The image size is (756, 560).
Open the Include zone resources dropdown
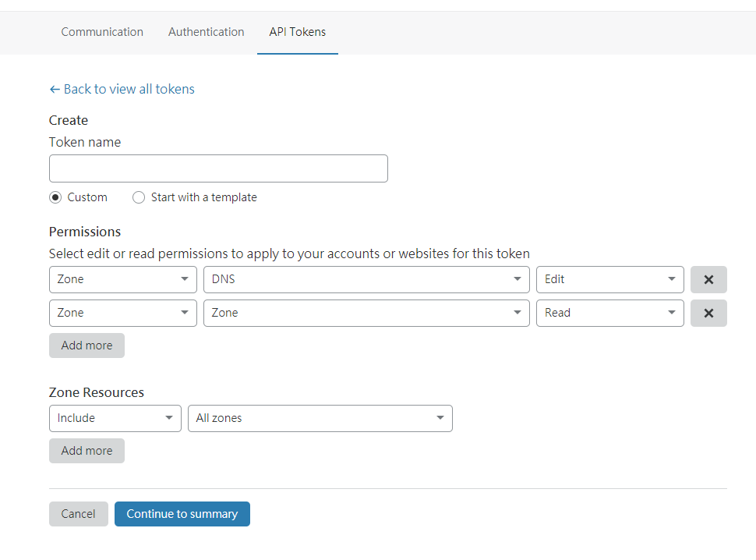115,418
